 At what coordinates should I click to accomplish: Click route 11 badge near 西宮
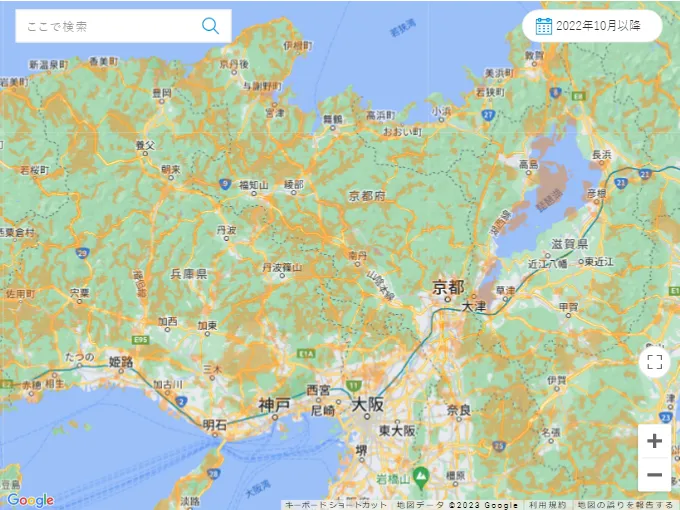(354, 385)
